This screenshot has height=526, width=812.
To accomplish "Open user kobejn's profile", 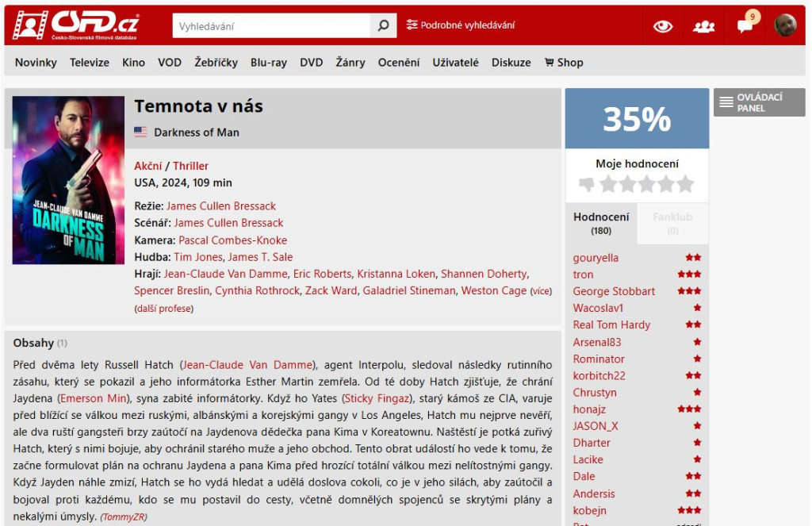I will tap(589, 510).
